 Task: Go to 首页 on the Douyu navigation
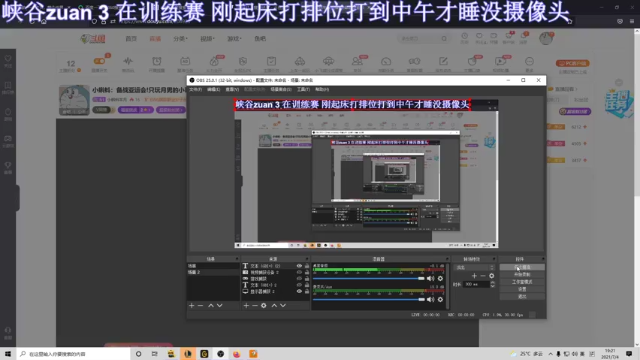click(x=131, y=39)
